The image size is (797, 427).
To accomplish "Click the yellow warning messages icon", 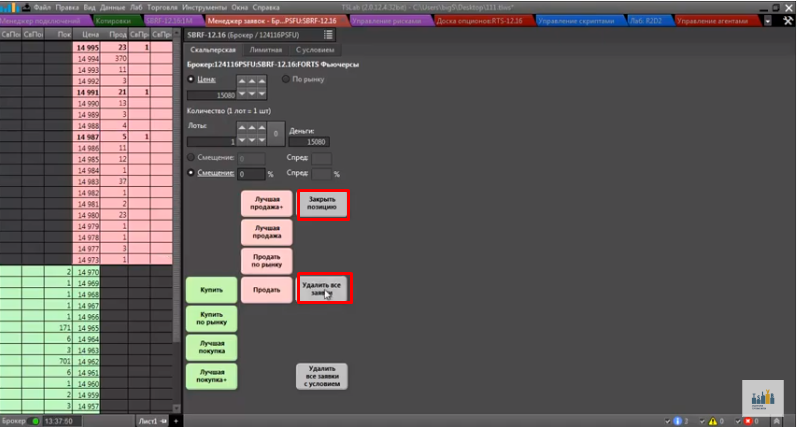I will [x=713, y=421].
